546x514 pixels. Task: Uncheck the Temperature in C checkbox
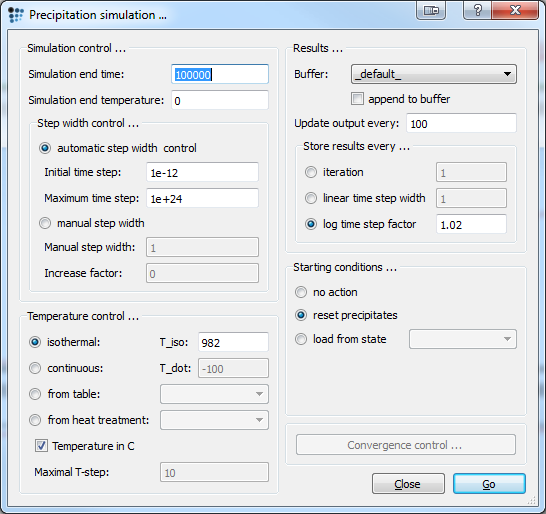[41, 446]
